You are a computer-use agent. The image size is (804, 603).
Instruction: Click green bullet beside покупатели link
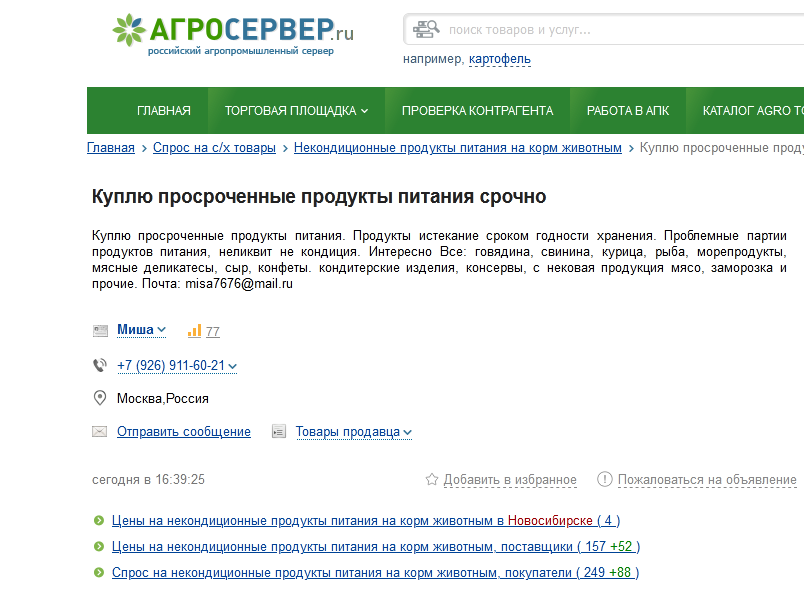99,573
